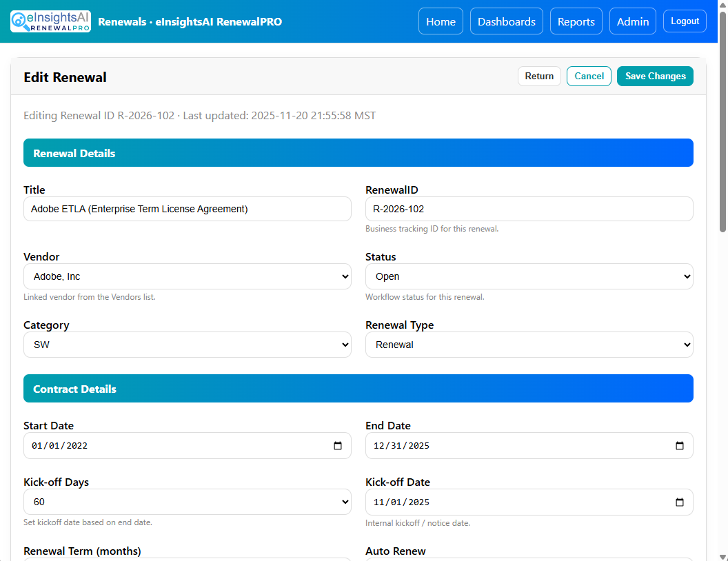This screenshot has height=561, width=728.
Task: Click the Return button
Action: pyautogui.click(x=539, y=76)
